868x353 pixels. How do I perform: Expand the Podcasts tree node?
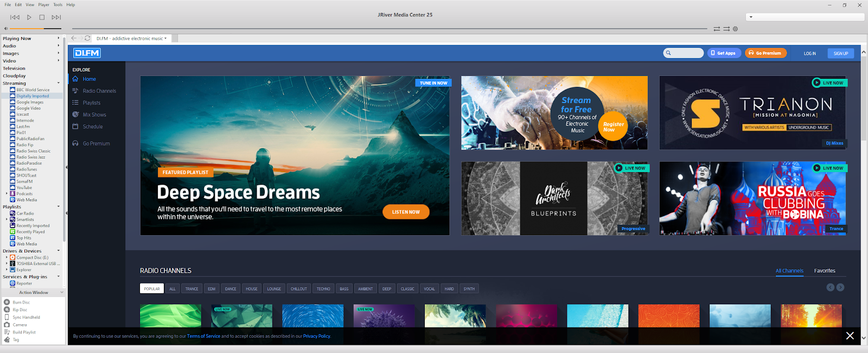pyautogui.click(x=7, y=193)
